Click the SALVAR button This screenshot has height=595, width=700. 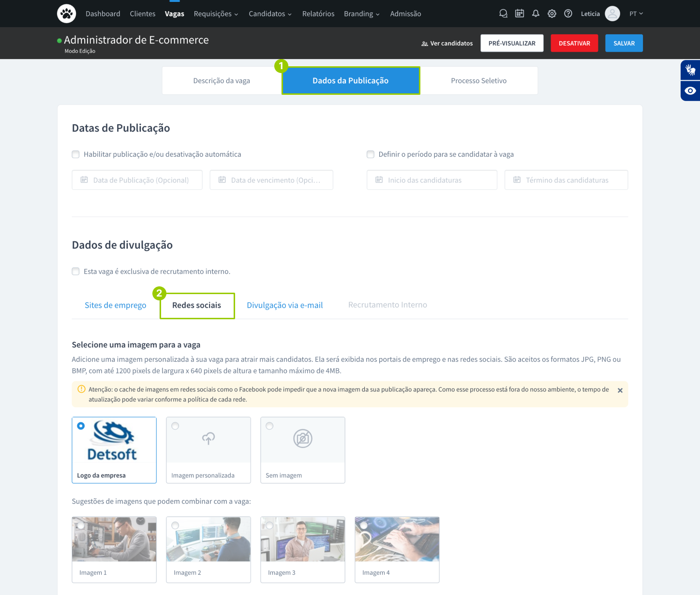624,43
